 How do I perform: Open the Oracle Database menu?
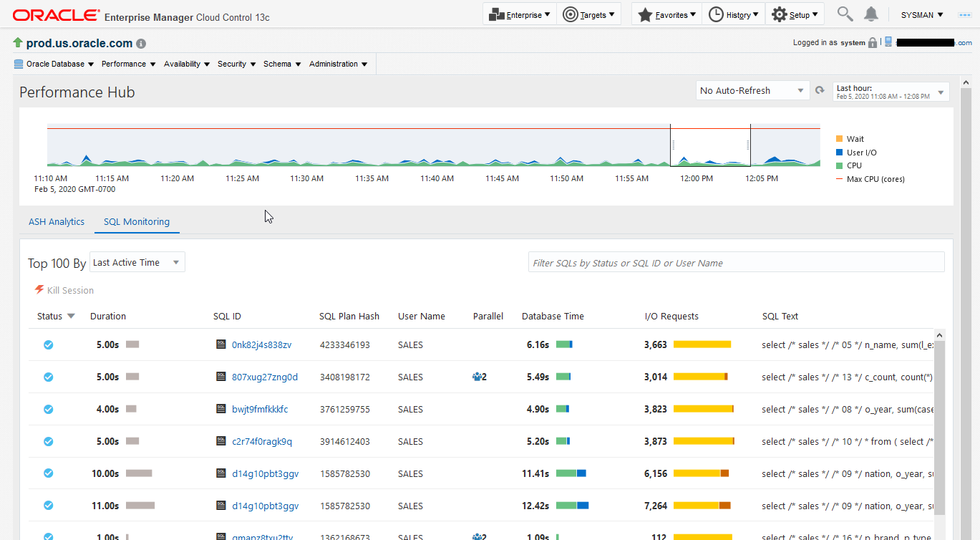[x=54, y=64]
